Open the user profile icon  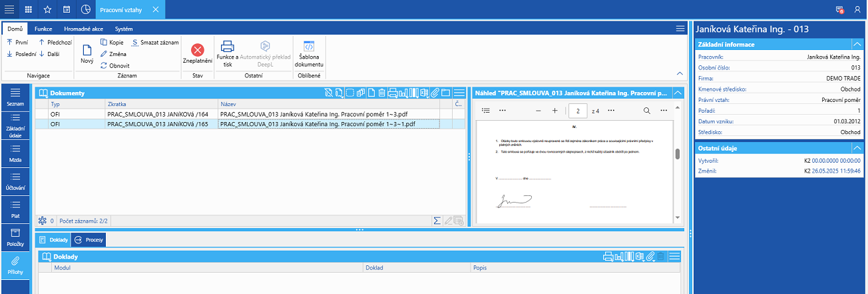857,9
